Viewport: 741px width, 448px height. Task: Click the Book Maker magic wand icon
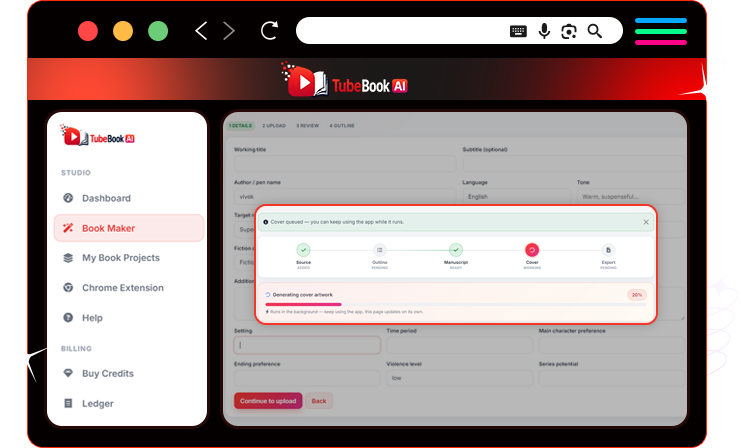68,228
